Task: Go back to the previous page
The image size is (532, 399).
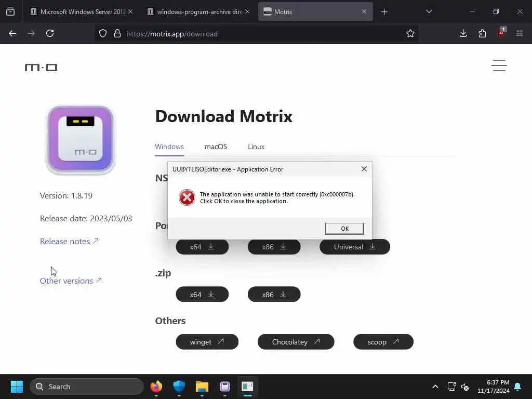Action: (x=12, y=34)
